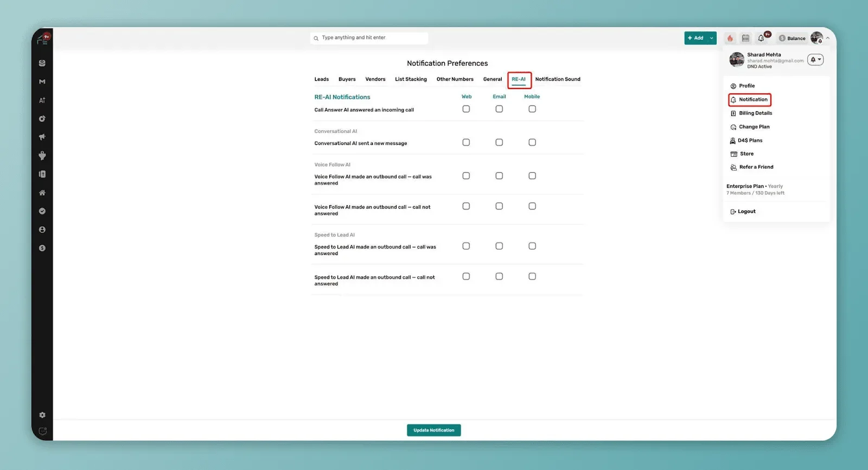The height and width of the screenshot is (470, 868).
Task: Focus the 'Type anything and hit enter' search field
Action: 369,38
